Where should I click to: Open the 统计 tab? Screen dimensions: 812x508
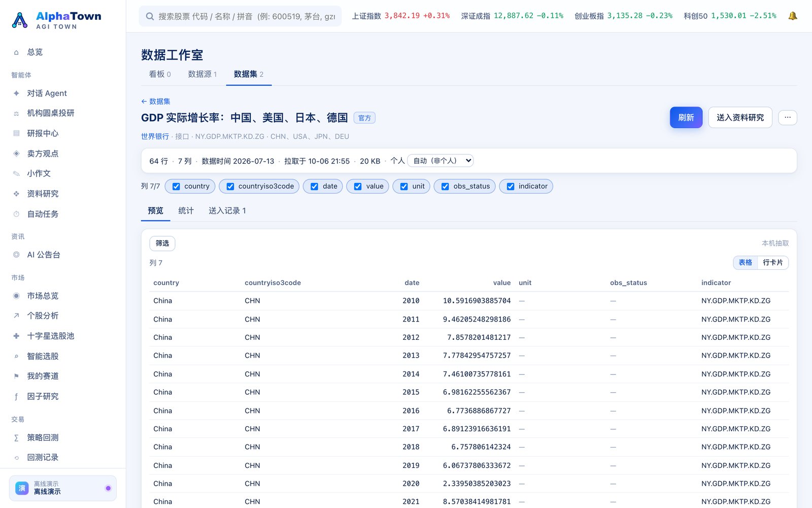186,211
